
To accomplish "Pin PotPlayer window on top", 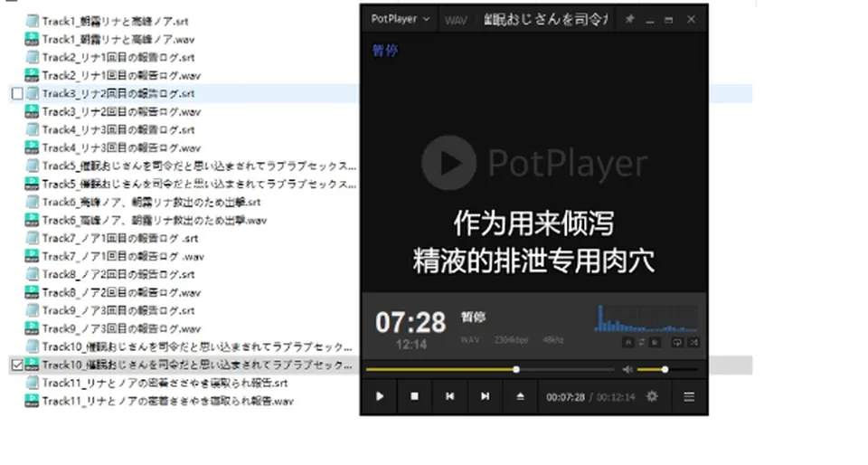I will [629, 19].
